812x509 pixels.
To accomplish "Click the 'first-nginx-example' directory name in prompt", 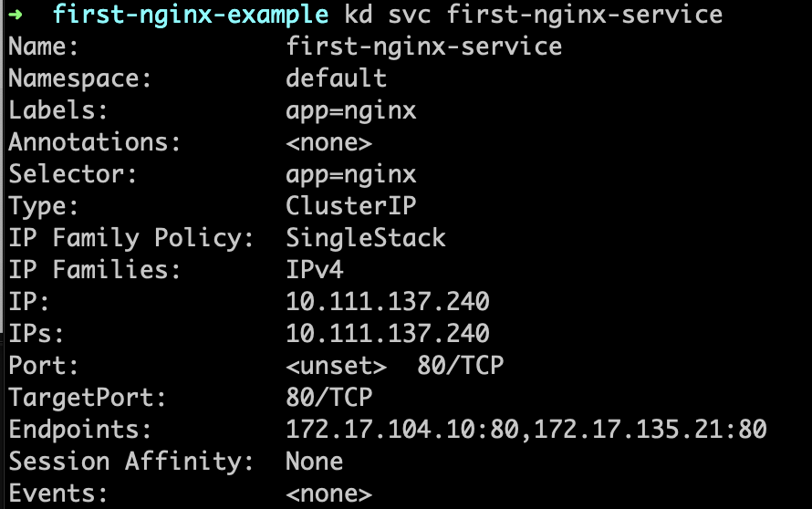I will pos(190,15).
